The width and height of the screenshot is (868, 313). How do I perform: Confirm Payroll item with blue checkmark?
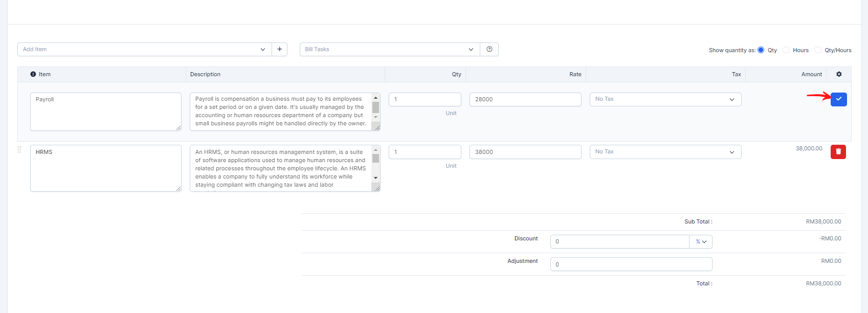tap(838, 99)
